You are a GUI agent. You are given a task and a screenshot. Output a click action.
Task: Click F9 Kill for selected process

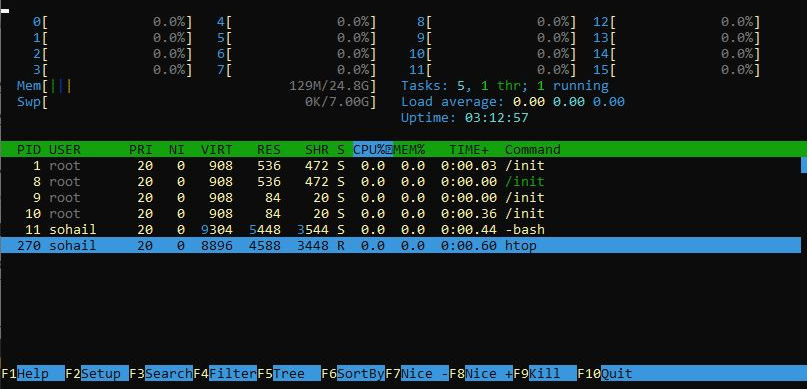click(x=545, y=374)
